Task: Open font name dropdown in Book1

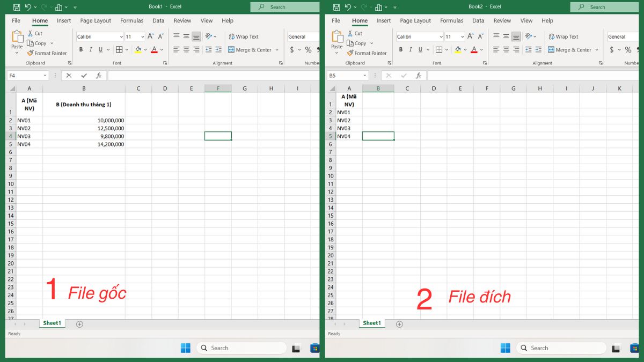Action: point(121,37)
